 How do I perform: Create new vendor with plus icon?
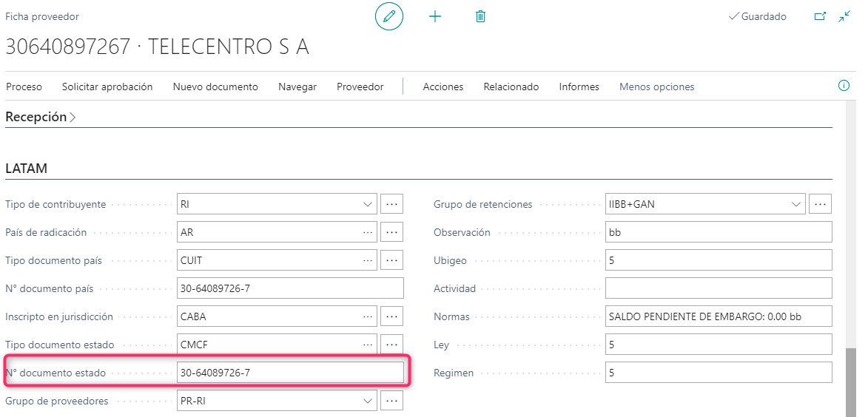click(435, 16)
